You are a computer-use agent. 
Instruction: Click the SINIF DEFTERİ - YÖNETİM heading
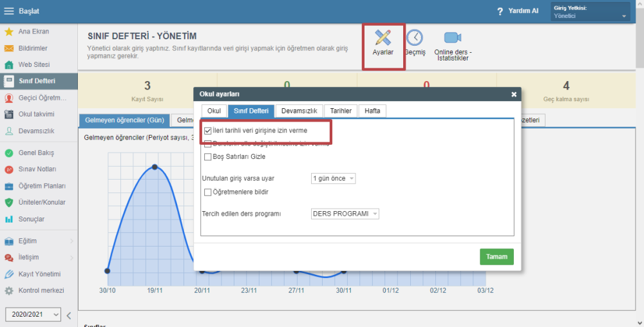[142, 36]
